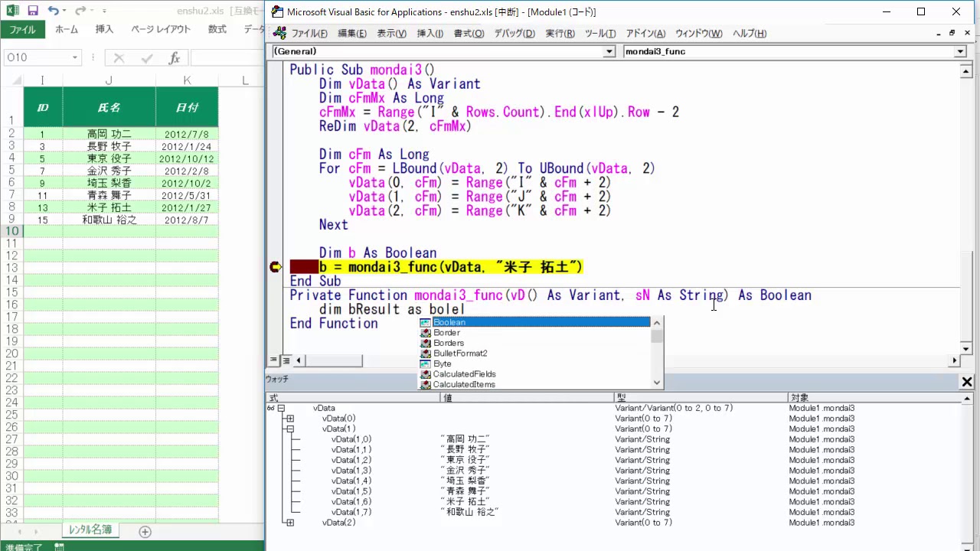Add a new sheet with the plus icon

point(145,532)
